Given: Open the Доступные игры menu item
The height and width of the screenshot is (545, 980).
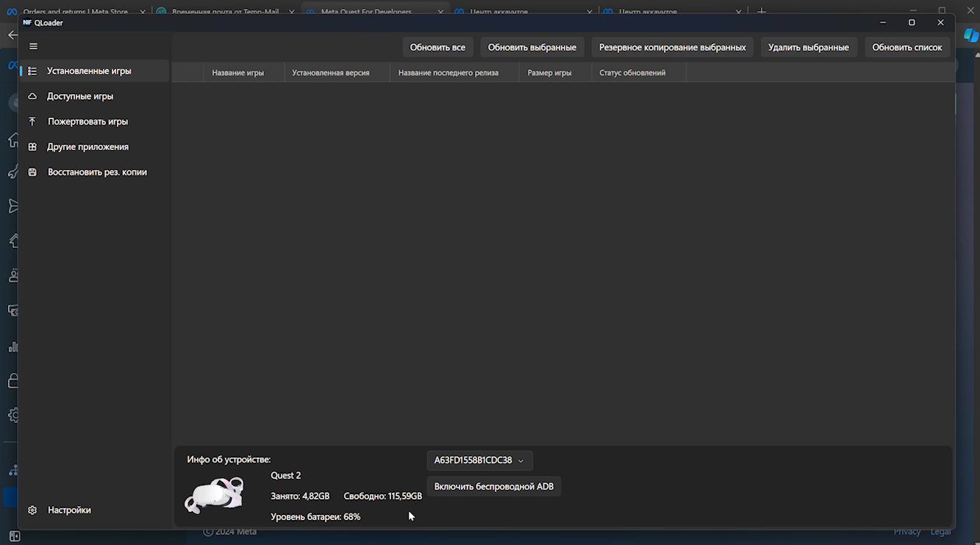Looking at the screenshot, I should tap(80, 96).
